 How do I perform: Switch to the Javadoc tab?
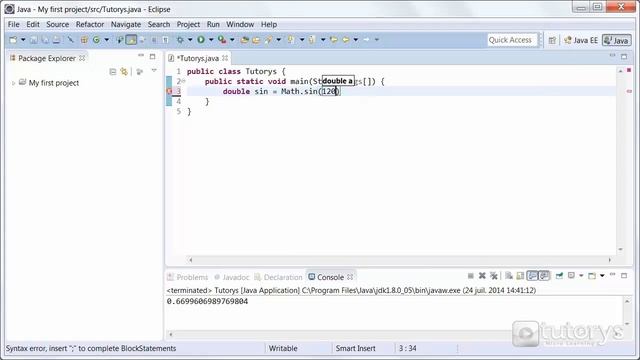click(231, 277)
